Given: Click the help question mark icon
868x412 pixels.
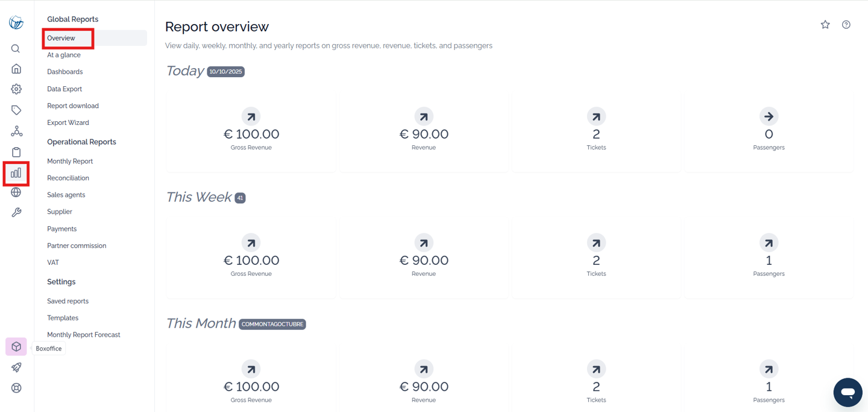Looking at the screenshot, I should [x=846, y=25].
